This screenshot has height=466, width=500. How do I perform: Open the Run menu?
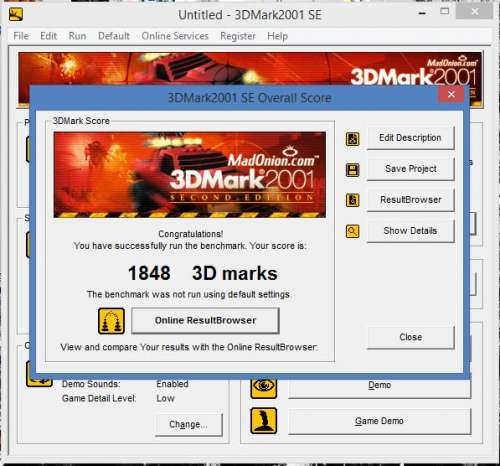pyautogui.click(x=77, y=36)
